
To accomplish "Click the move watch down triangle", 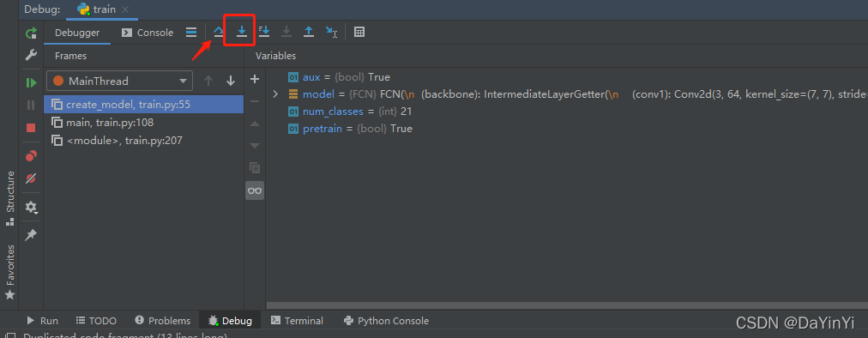I will [x=255, y=146].
